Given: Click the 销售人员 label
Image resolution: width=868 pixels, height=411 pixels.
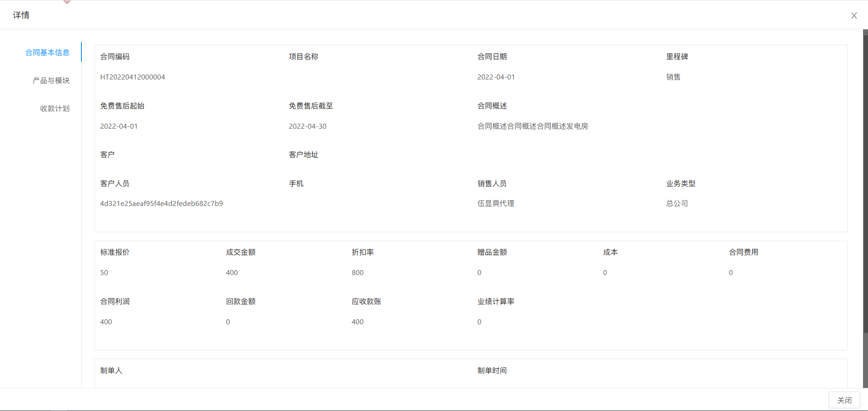Looking at the screenshot, I should point(492,183).
